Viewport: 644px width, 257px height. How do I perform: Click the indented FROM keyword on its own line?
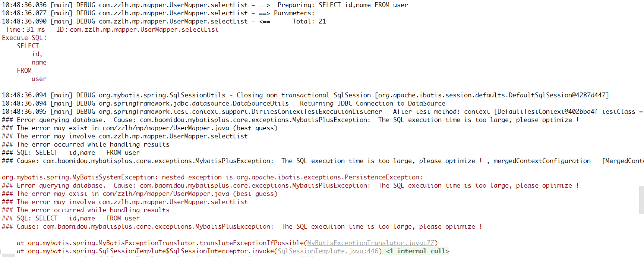[x=24, y=70]
